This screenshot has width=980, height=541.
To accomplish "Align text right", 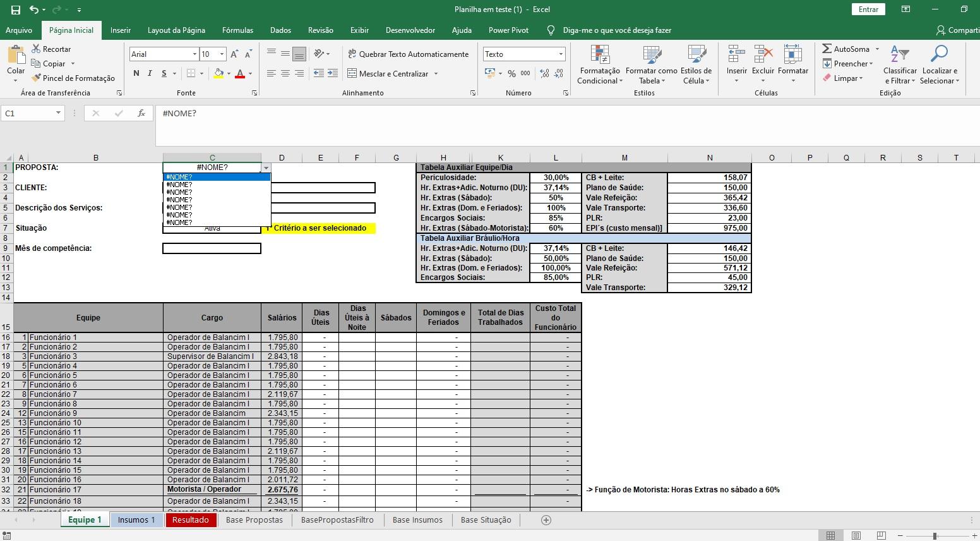I will (299, 73).
